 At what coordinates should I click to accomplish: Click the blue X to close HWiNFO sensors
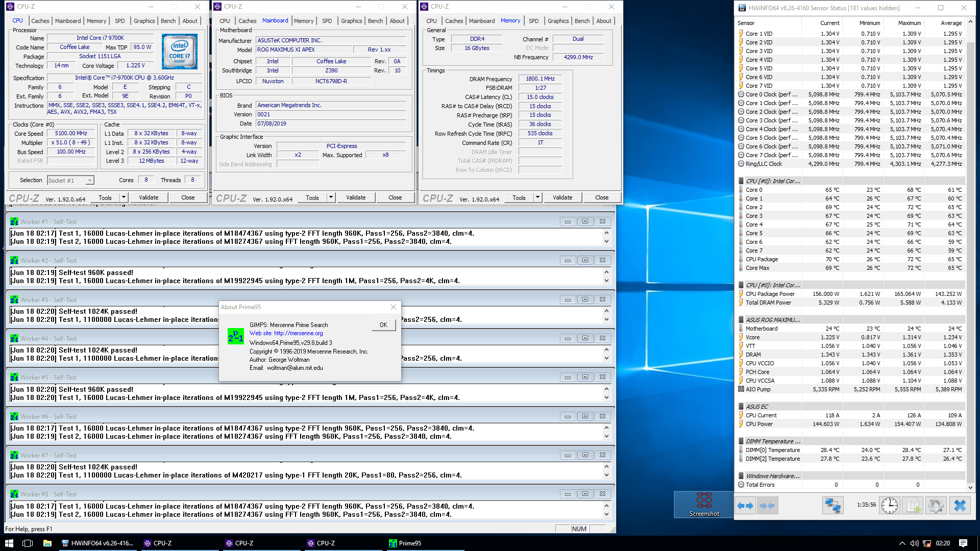(960, 506)
